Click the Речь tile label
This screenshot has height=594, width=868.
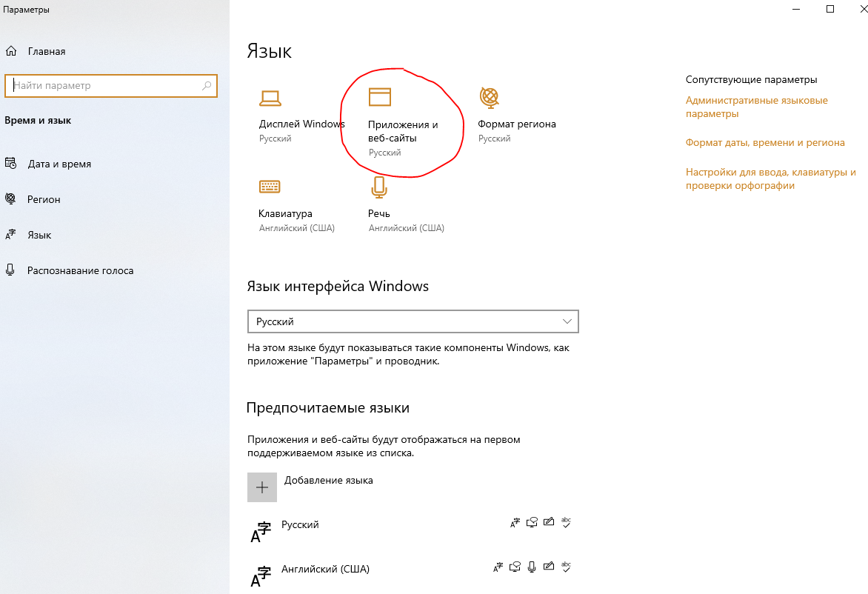378,214
